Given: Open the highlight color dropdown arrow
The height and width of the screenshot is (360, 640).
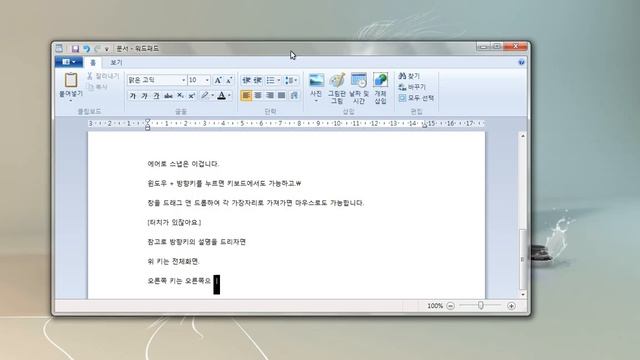Looking at the screenshot, I should [212, 96].
